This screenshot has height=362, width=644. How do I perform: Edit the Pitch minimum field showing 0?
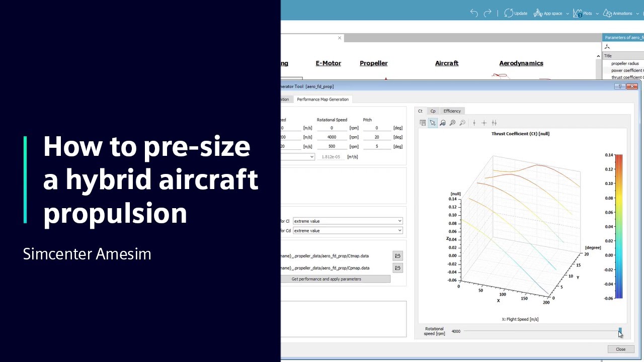[x=376, y=128]
